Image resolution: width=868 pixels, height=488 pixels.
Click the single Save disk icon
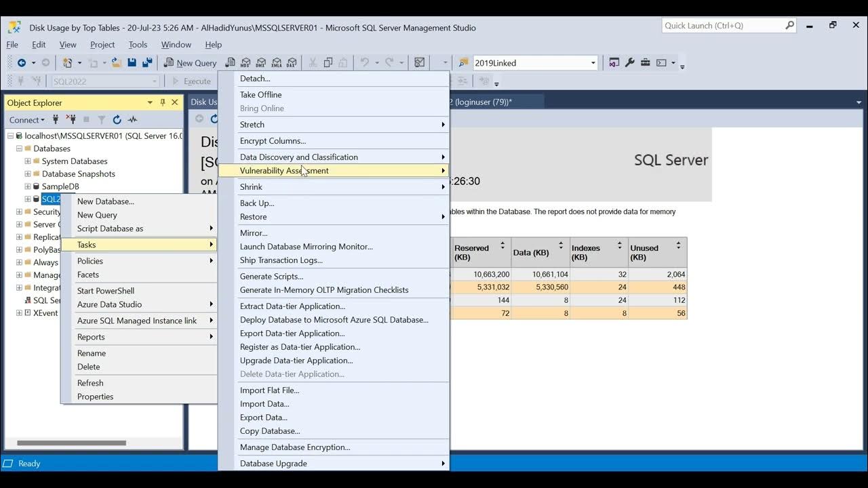(132, 63)
